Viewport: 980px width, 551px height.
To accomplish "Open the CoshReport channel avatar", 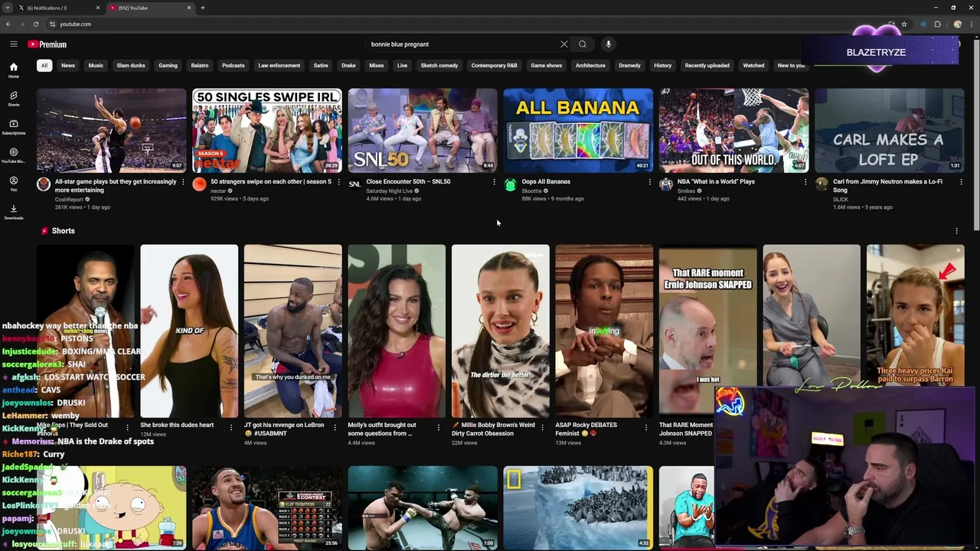I will coord(44,184).
